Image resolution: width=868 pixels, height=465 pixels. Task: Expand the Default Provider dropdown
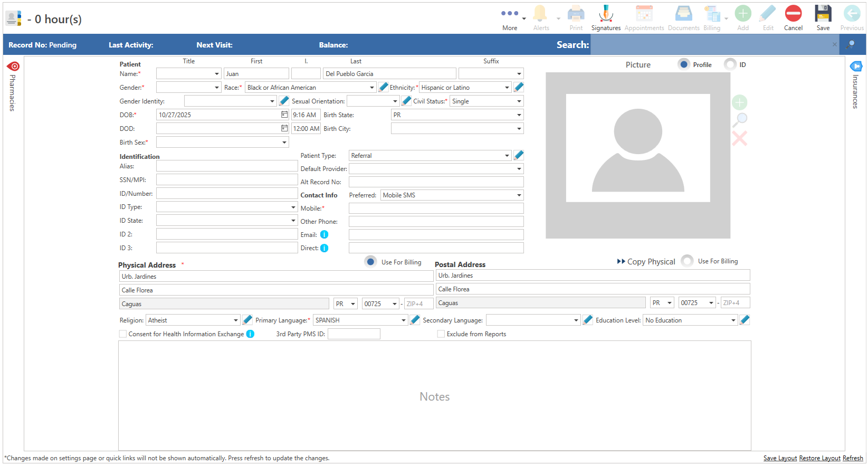(x=436, y=169)
